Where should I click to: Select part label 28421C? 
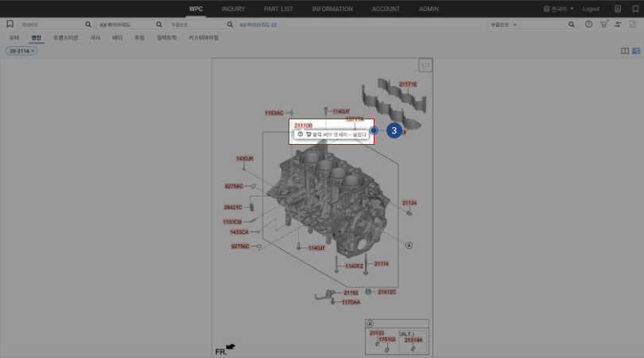[x=233, y=207]
